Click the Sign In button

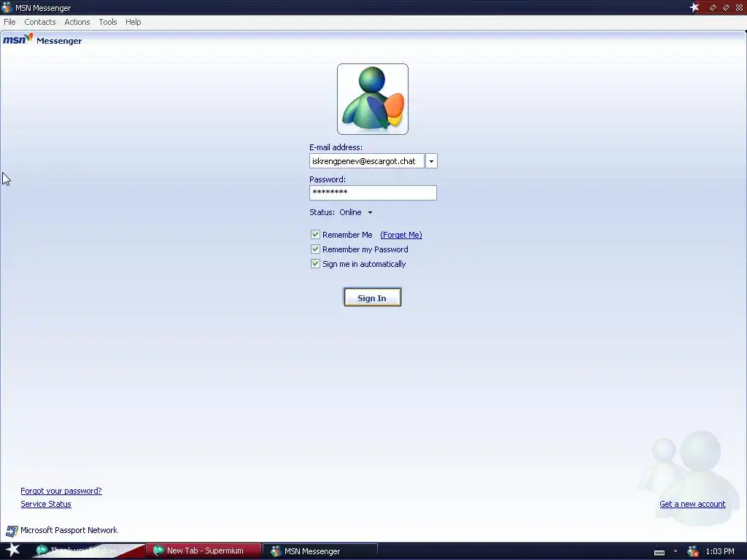pyautogui.click(x=373, y=297)
